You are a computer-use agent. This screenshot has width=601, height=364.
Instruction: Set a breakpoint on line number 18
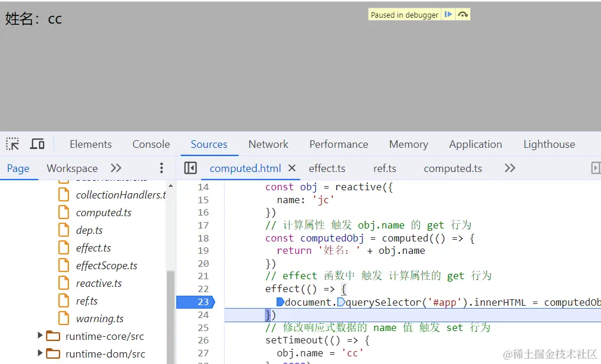point(203,238)
